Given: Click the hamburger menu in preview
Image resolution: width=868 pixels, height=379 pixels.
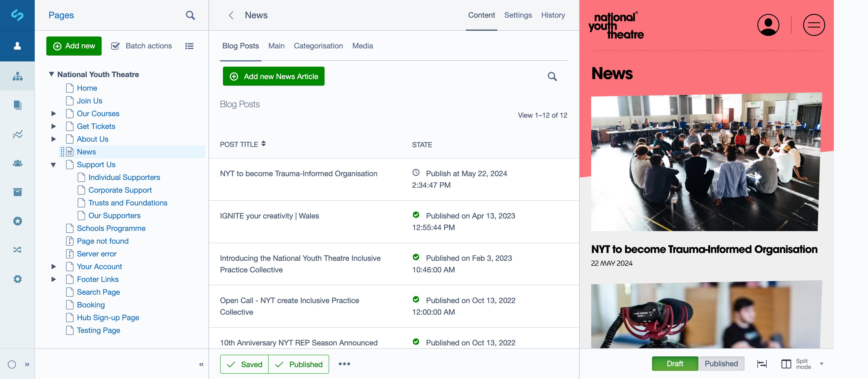Looking at the screenshot, I should coord(813,25).
